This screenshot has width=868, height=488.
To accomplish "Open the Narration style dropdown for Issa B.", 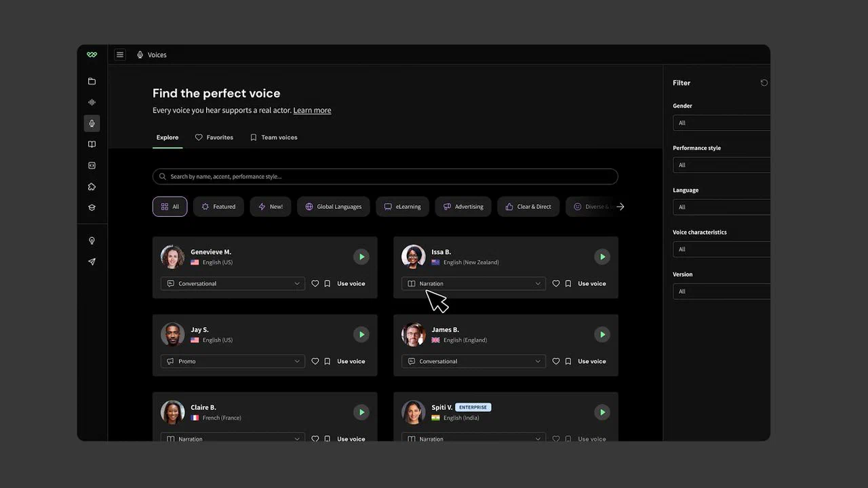I will [473, 284].
